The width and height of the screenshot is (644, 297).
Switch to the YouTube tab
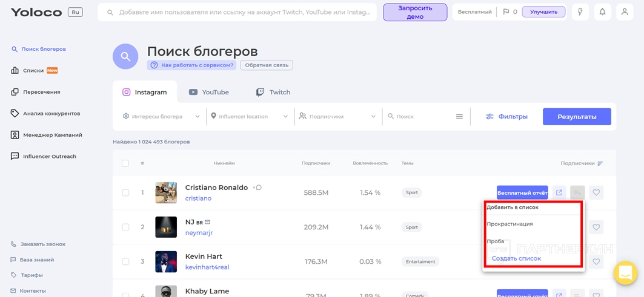209,93
